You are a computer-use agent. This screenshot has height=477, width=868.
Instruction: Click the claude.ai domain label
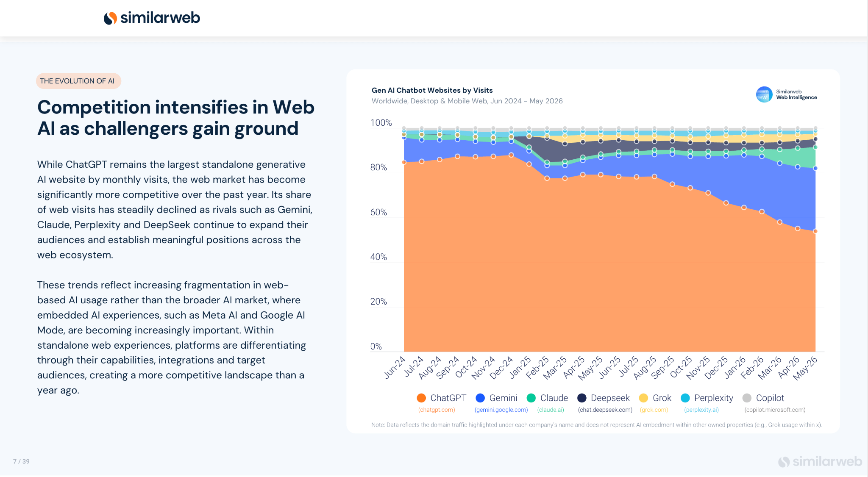pos(551,410)
